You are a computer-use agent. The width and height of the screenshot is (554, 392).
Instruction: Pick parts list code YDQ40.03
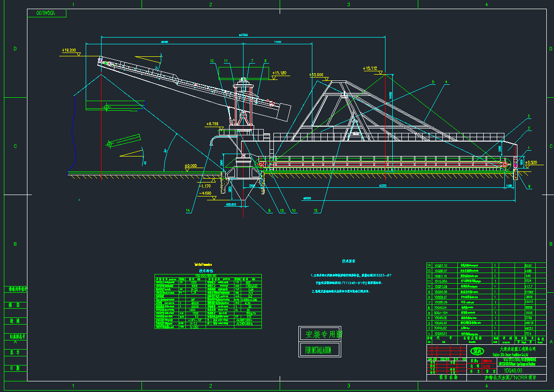click(x=440, y=323)
